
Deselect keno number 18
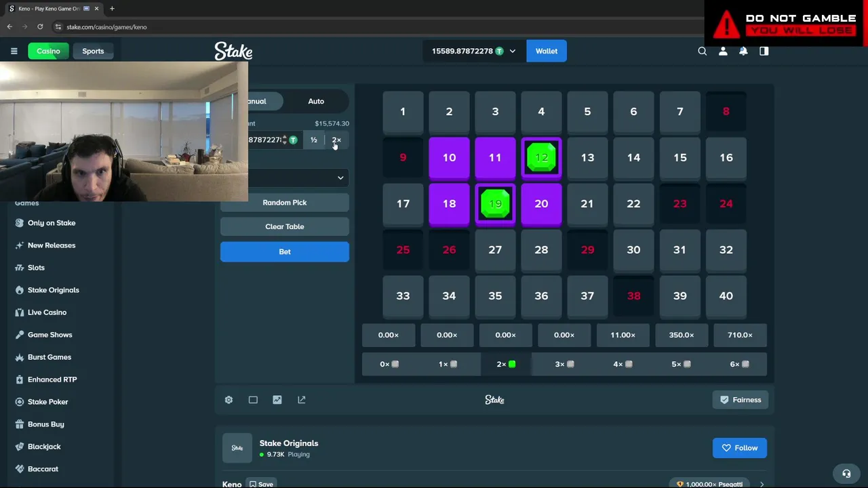[449, 203]
